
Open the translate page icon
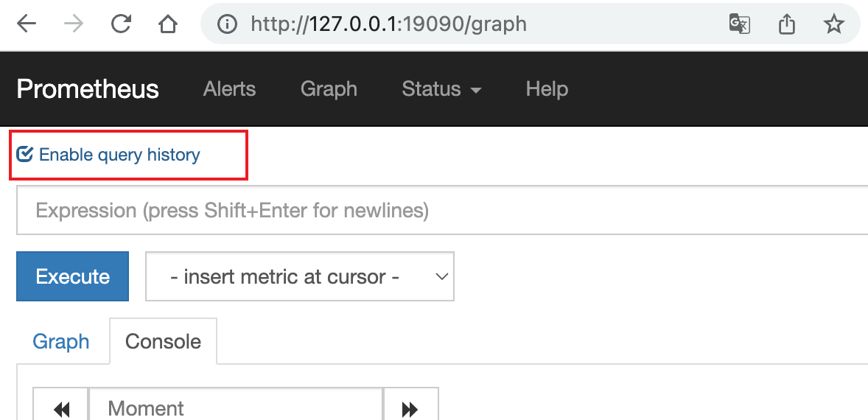click(739, 24)
